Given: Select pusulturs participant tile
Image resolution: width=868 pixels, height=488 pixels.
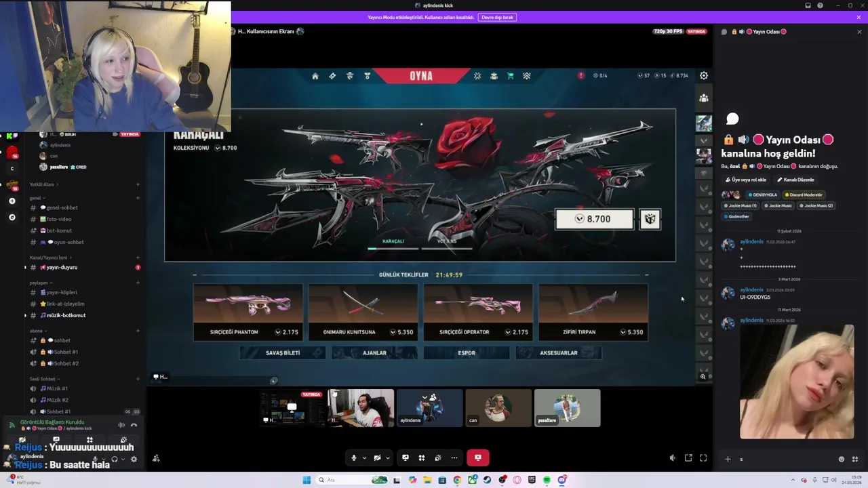Looking at the screenshot, I should 568,408.
